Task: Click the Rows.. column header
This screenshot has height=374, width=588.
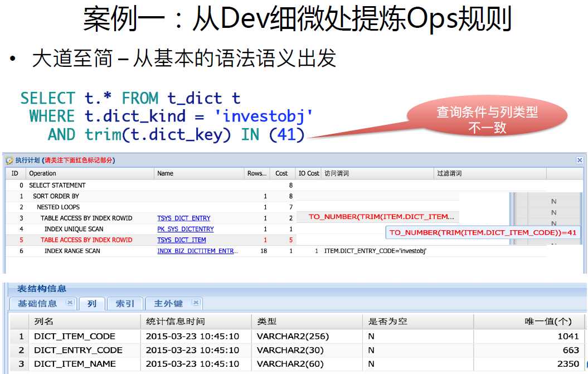Action: (x=257, y=173)
